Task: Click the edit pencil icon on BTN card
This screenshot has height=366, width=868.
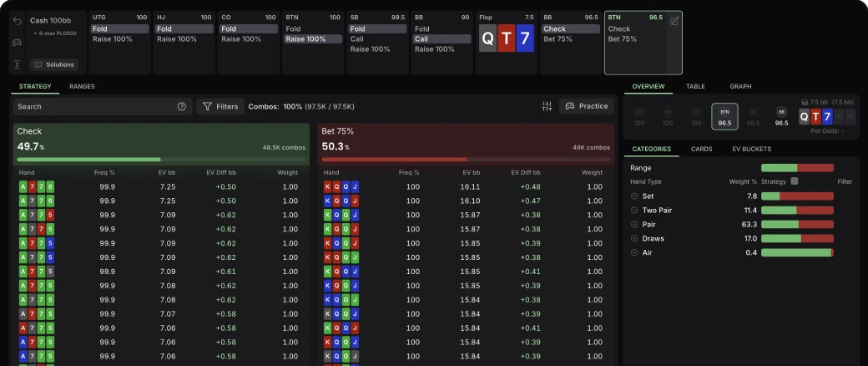Action: (674, 21)
